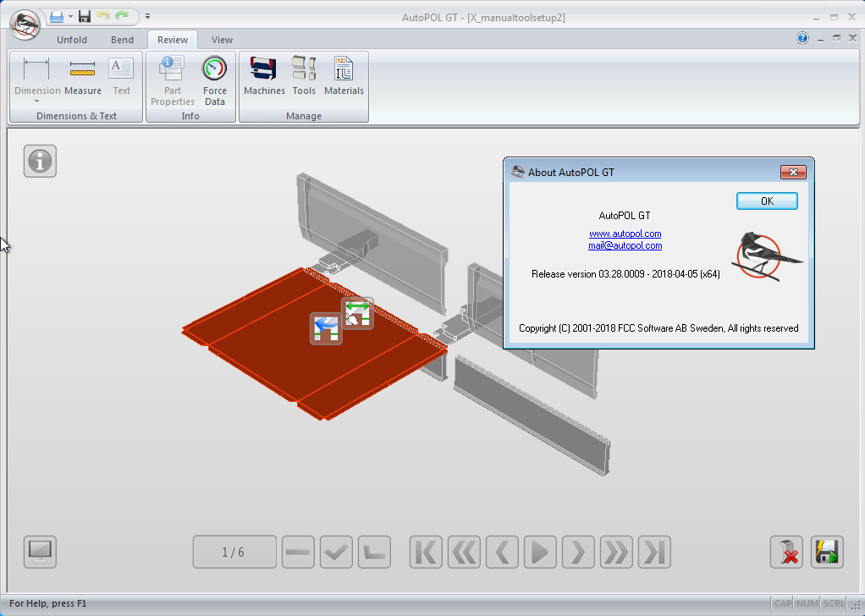
Task: Click the monitor display icon at bottom left
Action: pos(40,553)
